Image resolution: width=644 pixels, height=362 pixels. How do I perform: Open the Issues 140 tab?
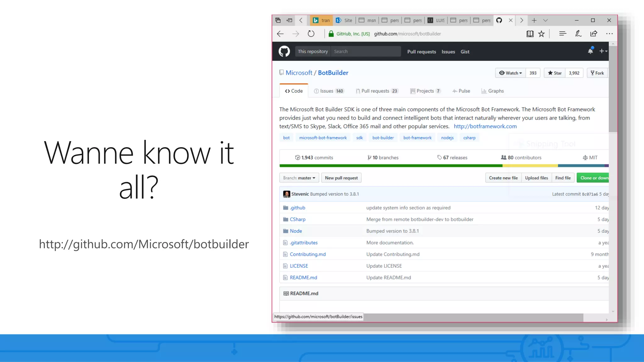pyautogui.click(x=329, y=91)
